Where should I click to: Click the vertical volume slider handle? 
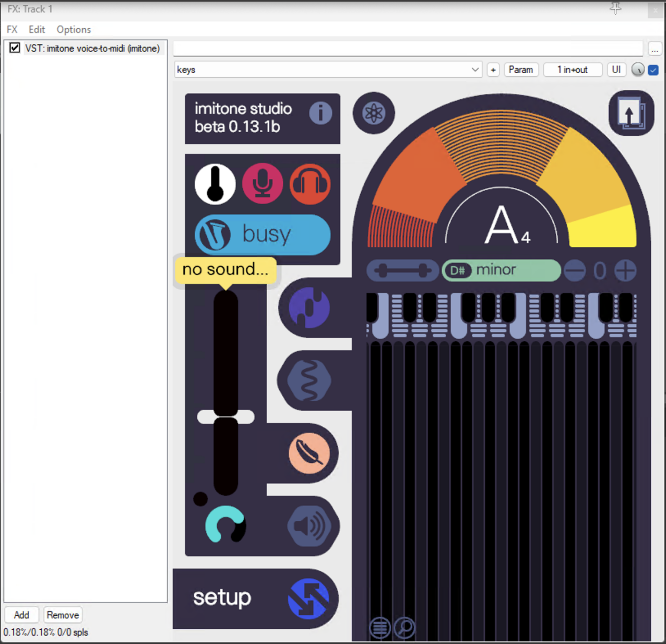tap(225, 417)
